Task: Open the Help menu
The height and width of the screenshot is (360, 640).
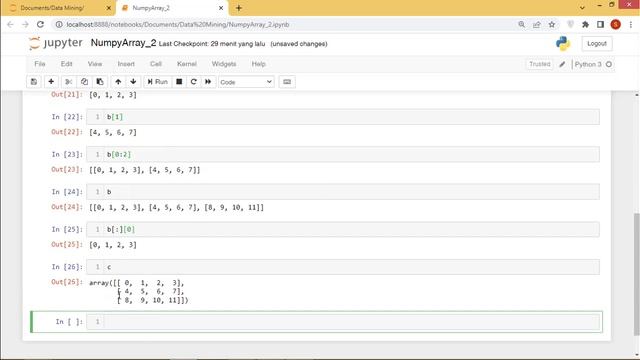Action: pos(258,64)
